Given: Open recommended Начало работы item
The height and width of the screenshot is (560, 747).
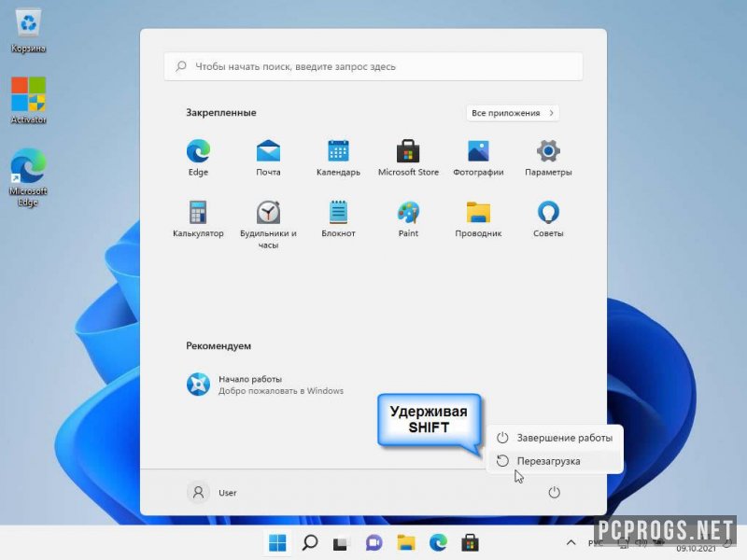Looking at the screenshot, I should click(265, 385).
